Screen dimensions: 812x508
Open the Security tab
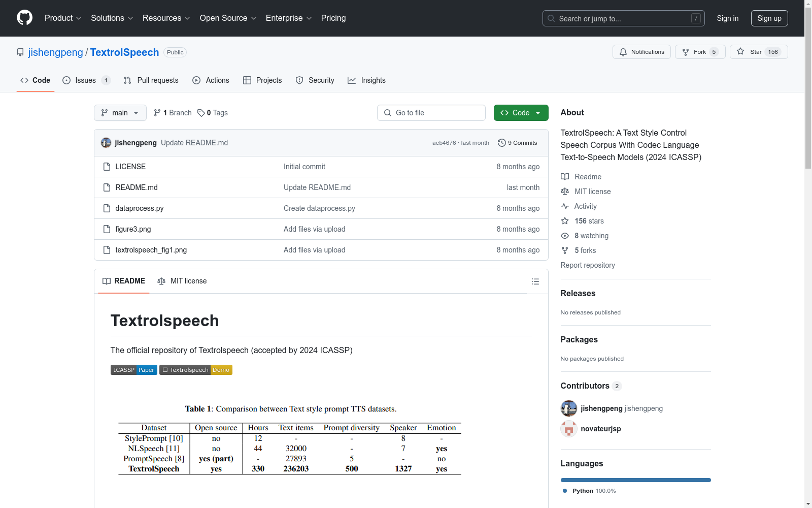click(x=315, y=80)
